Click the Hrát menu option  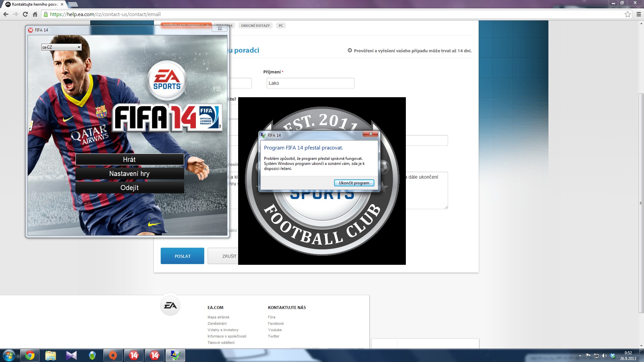click(x=129, y=160)
